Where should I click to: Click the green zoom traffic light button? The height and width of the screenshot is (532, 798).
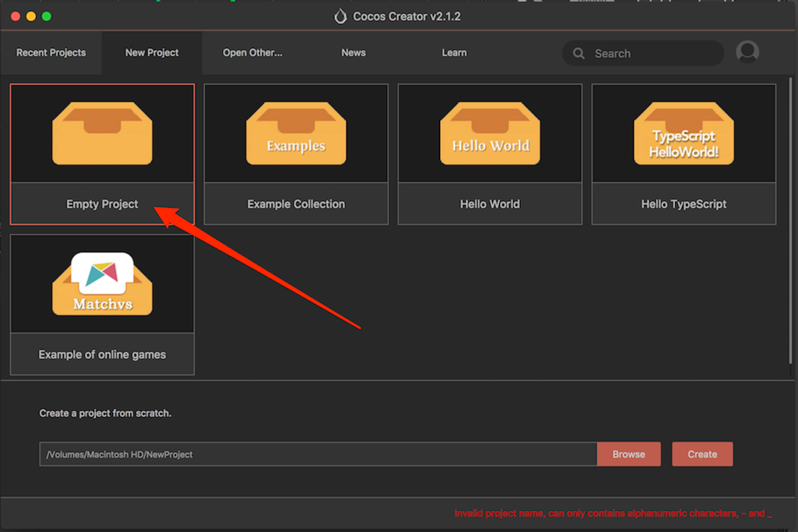click(46, 16)
